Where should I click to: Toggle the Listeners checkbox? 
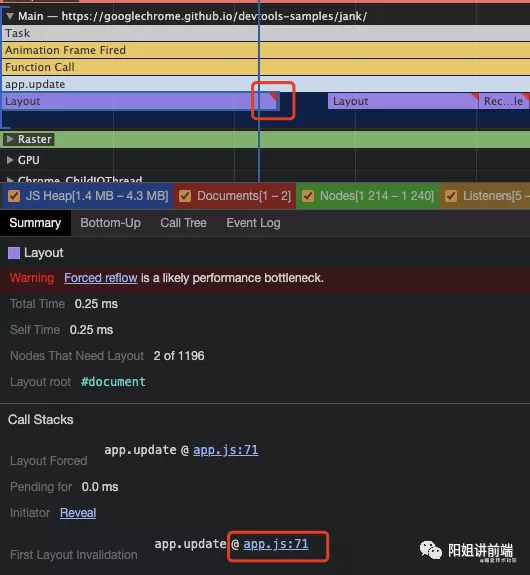[451, 196]
